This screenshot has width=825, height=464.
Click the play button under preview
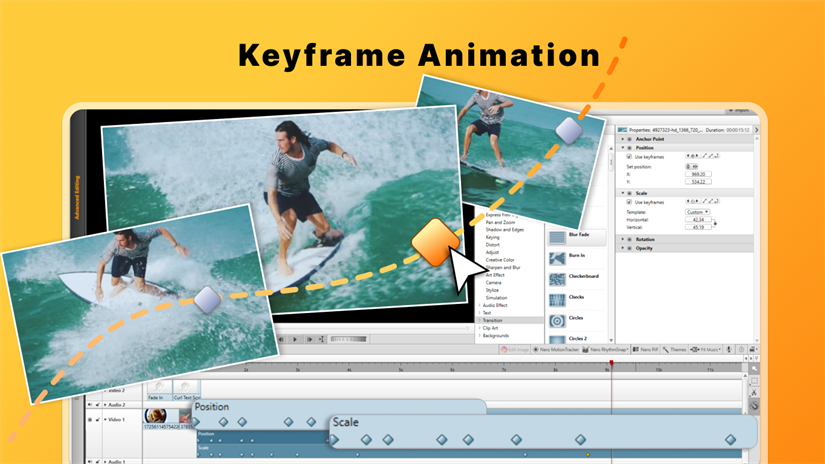pyautogui.click(x=295, y=339)
